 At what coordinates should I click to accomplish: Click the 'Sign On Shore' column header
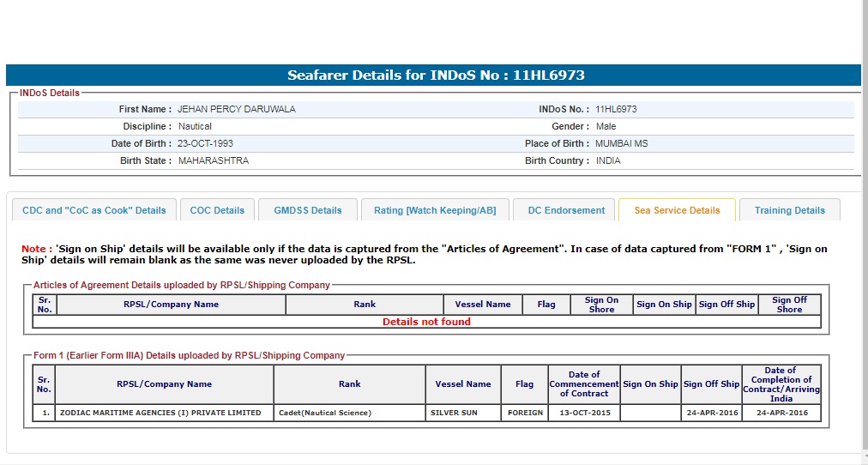601,305
